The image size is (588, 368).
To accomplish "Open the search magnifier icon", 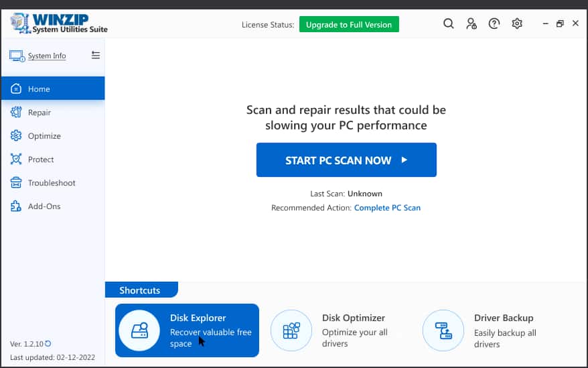I will pyautogui.click(x=449, y=23).
